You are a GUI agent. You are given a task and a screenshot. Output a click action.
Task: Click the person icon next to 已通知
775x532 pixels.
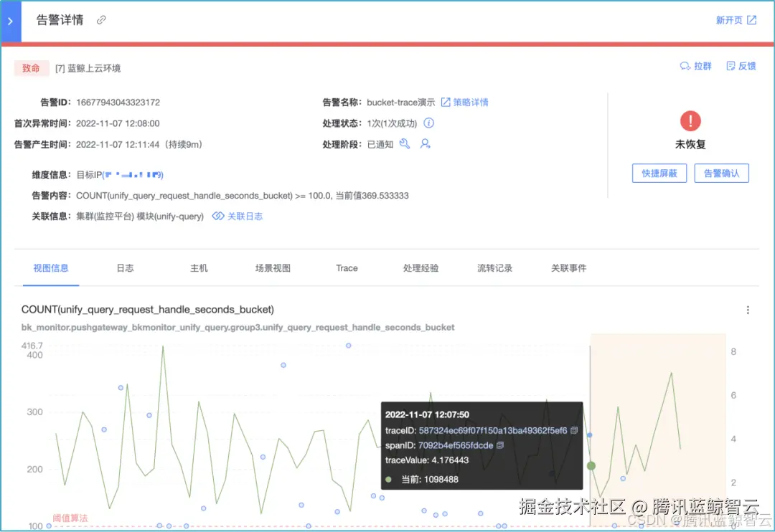click(425, 143)
